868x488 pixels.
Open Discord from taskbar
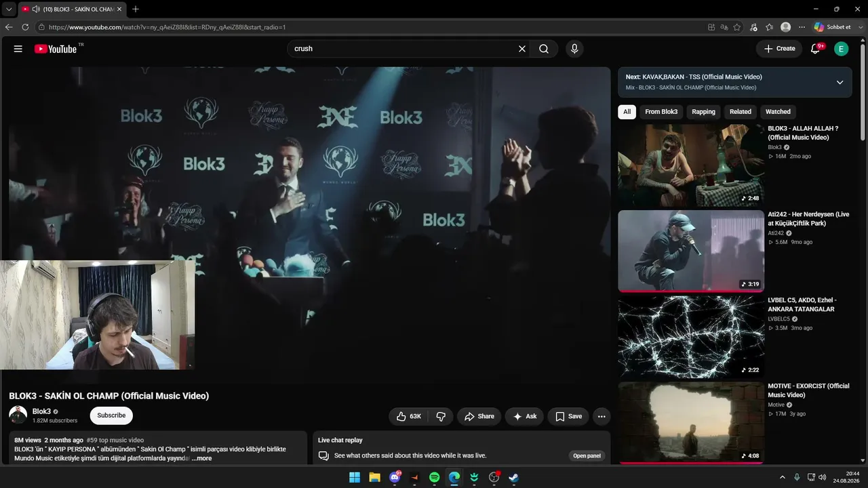395,477
